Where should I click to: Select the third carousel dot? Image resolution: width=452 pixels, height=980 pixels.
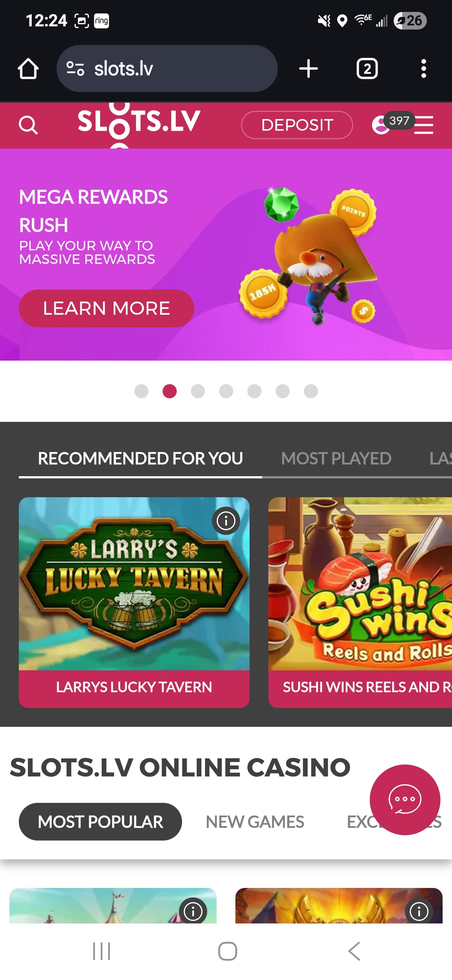pyautogui.click(x=198, y=391)
